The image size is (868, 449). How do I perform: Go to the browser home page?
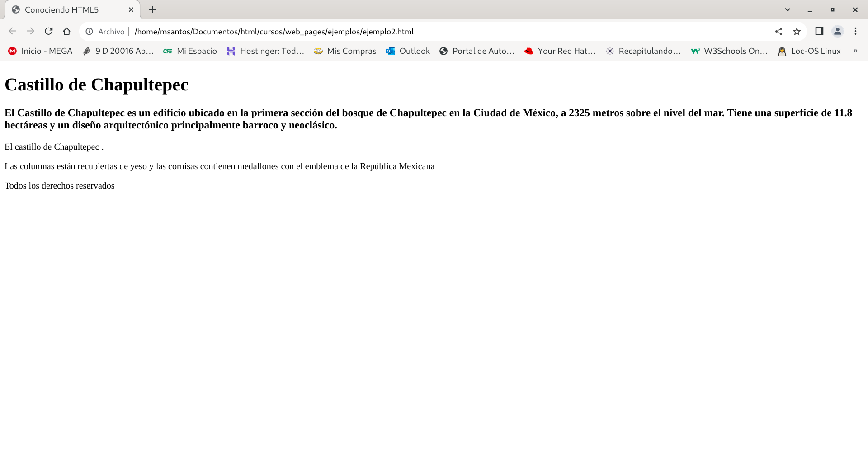67,31
